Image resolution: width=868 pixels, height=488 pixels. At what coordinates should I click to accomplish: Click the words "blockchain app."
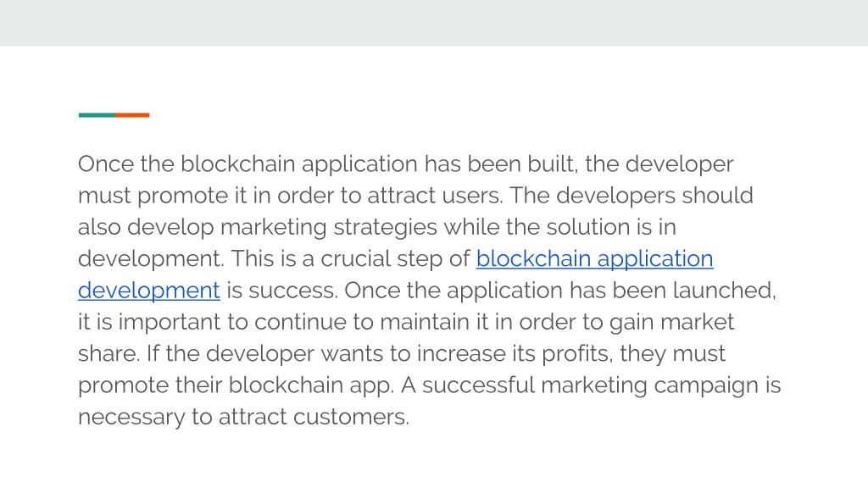click(x=311, y=385)
